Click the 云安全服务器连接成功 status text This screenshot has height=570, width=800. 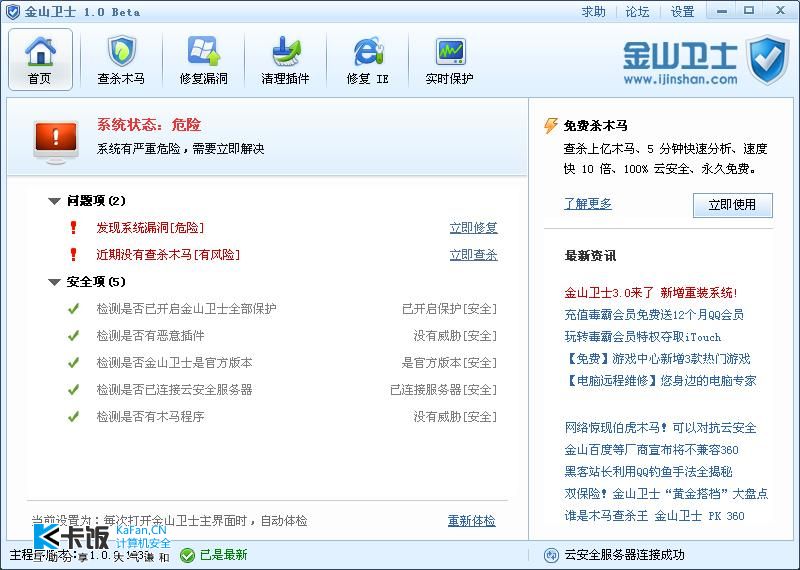(x=624, y=555)
